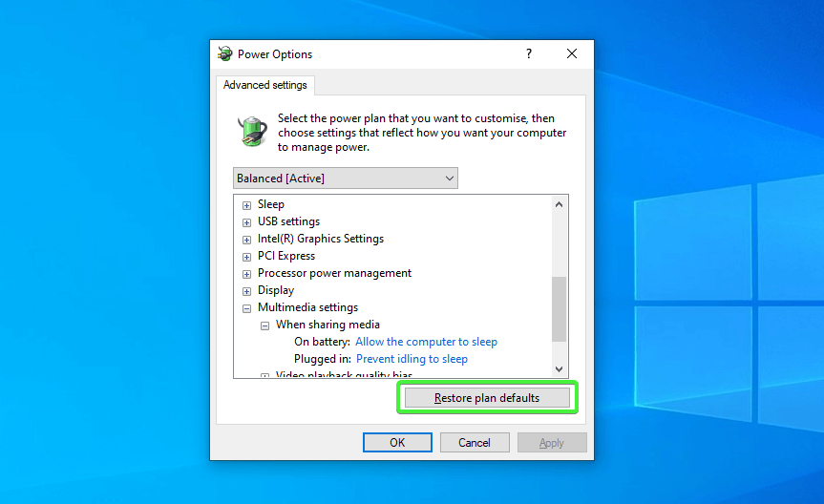The image size is (824, 504).
Task: Select the Display row
Action: (276, 290)
